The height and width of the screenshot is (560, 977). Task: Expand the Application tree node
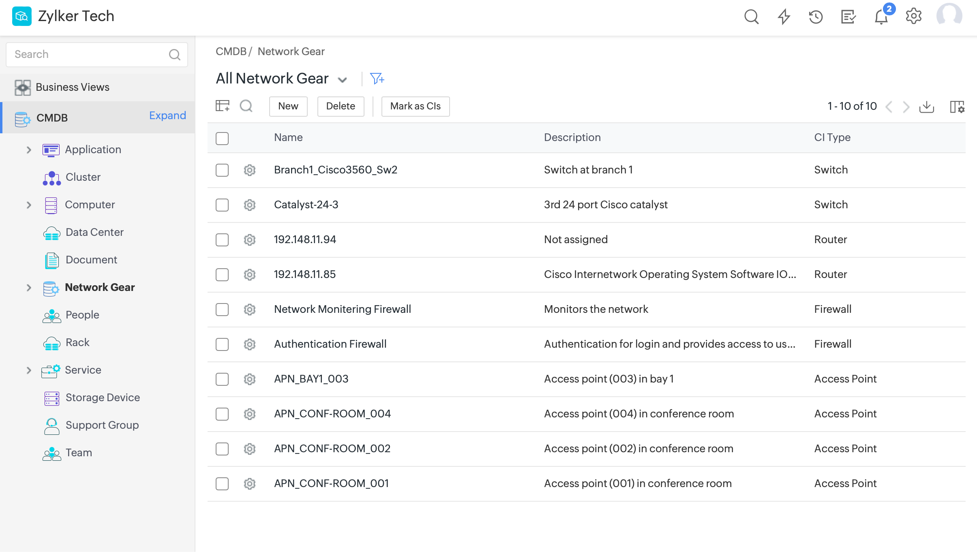pos(29,150)
